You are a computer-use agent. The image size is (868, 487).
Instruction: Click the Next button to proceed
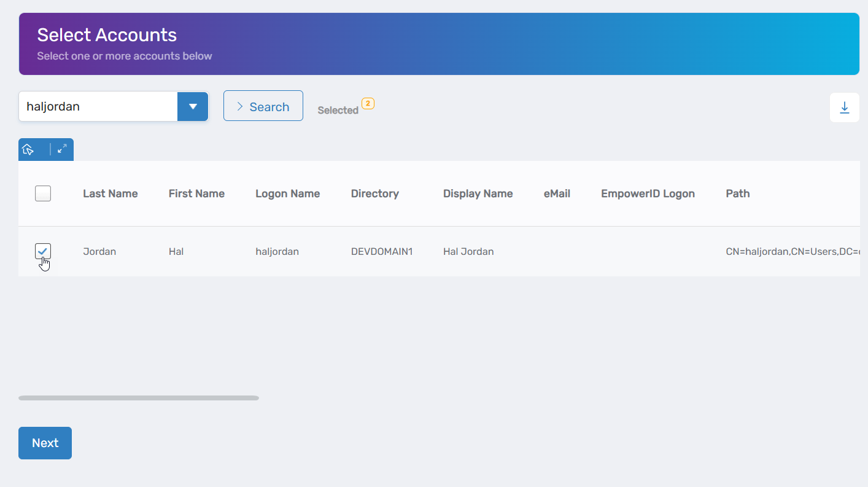tap(45, 443)
